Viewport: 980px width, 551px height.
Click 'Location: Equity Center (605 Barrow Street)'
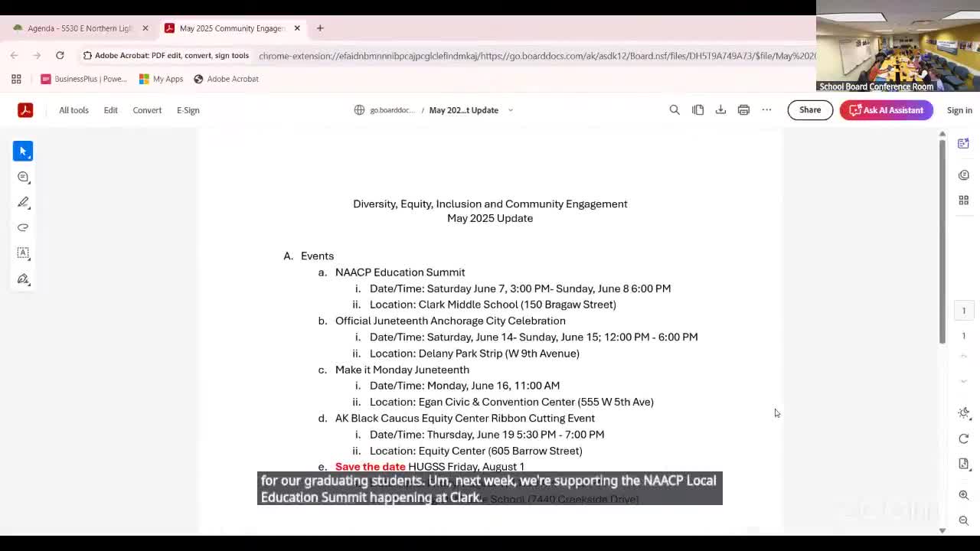[475, 451]
